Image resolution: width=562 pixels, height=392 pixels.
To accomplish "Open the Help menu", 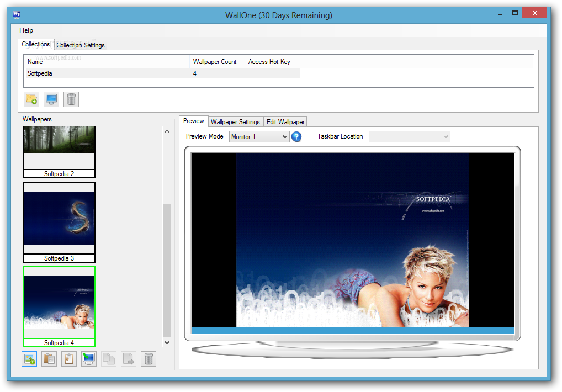I will click(x=26, y=30).
